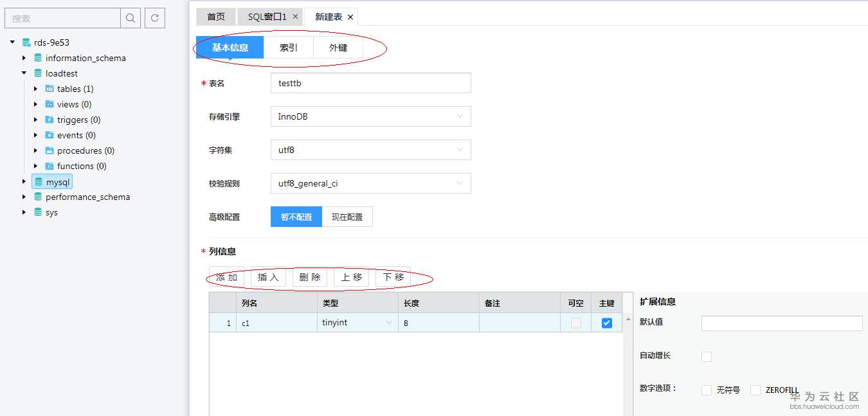Click the performance_schema database icon
This screenshot has width=868, height=416.
pyautogui.click(x=38, y=197)
